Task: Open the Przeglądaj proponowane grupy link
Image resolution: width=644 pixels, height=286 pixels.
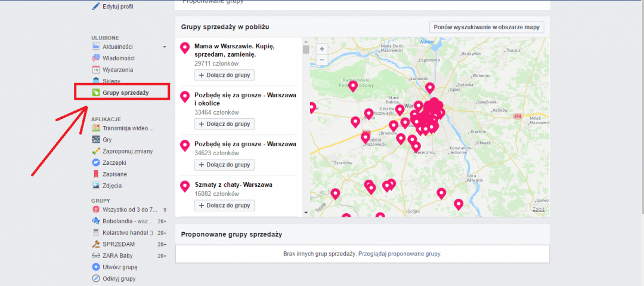Action: tap(400, 254)
